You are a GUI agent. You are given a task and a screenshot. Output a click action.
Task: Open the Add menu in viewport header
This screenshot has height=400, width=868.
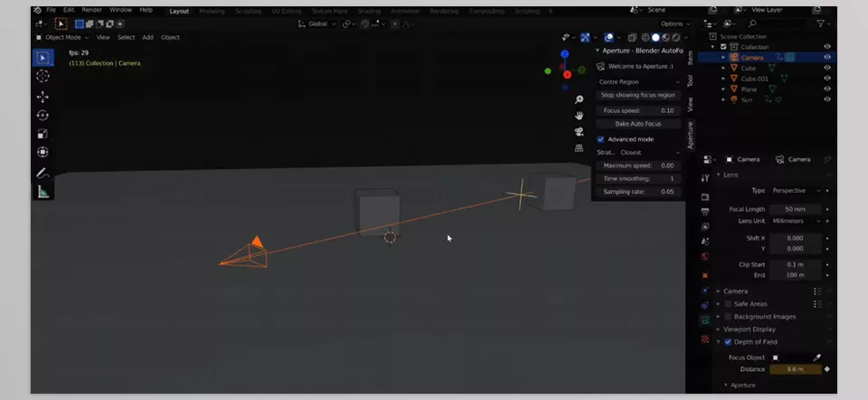pos(147,38)
